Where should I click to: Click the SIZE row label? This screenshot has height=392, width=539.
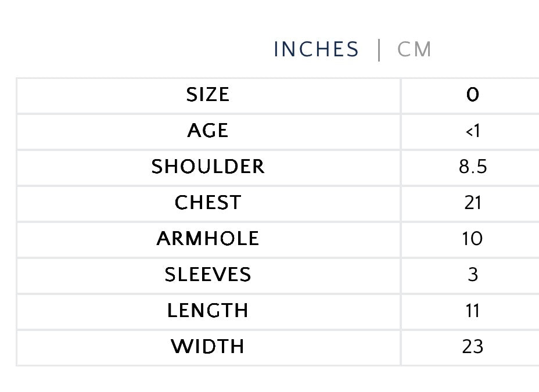tap(208, 95)
